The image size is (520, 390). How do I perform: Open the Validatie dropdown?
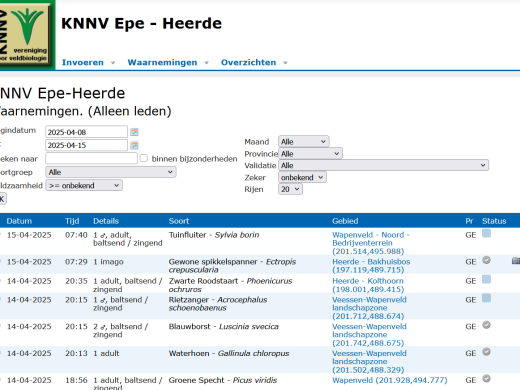pyautogui.click(x=383, y=165)
